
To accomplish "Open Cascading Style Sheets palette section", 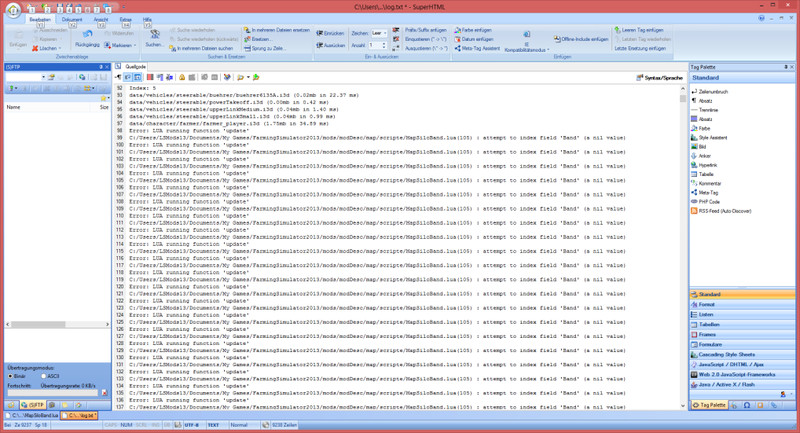I will point(742,354).
